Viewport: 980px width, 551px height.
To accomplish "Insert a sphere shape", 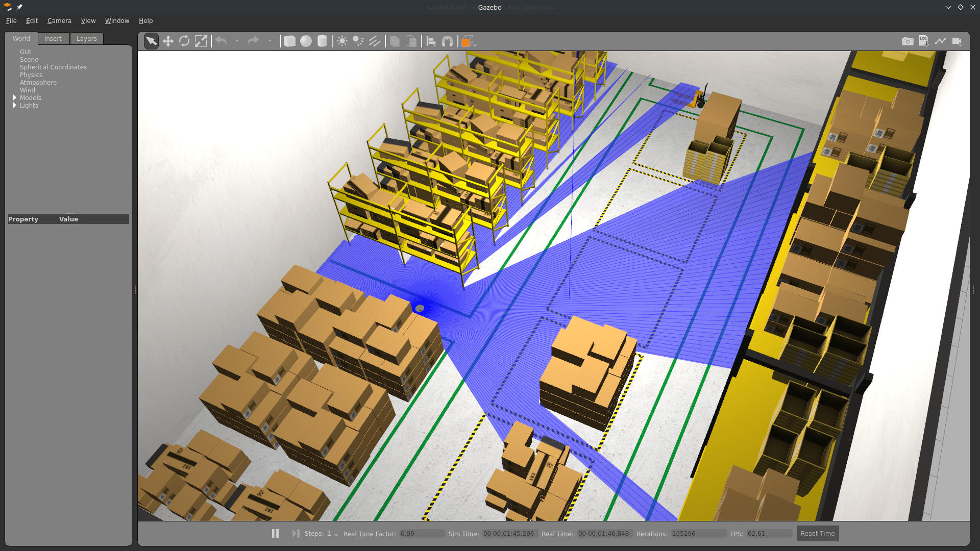I will 306,41.
